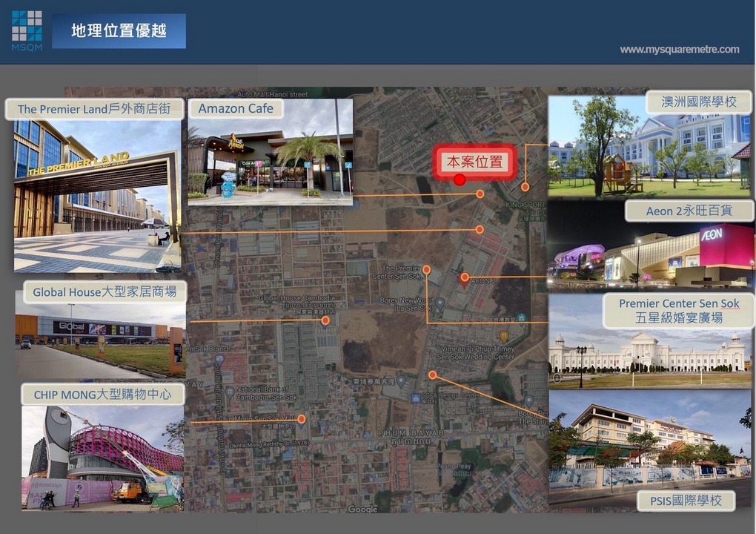Click the Auto Mall Hanoi street label

point(272,94)
